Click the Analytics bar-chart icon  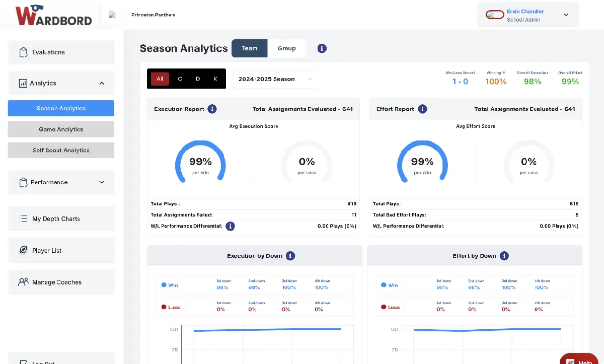(x=22, y=84)
